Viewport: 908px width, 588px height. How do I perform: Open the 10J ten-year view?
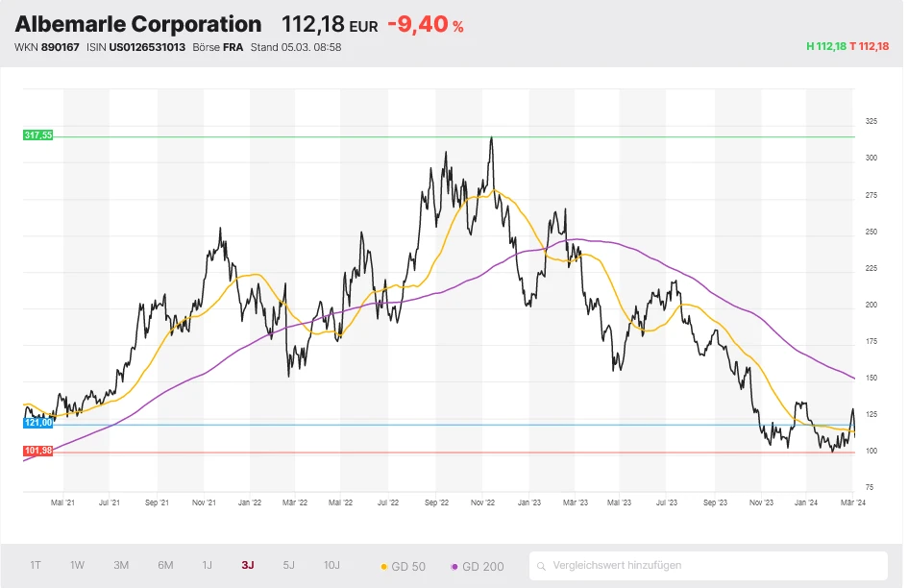point(331,565)
